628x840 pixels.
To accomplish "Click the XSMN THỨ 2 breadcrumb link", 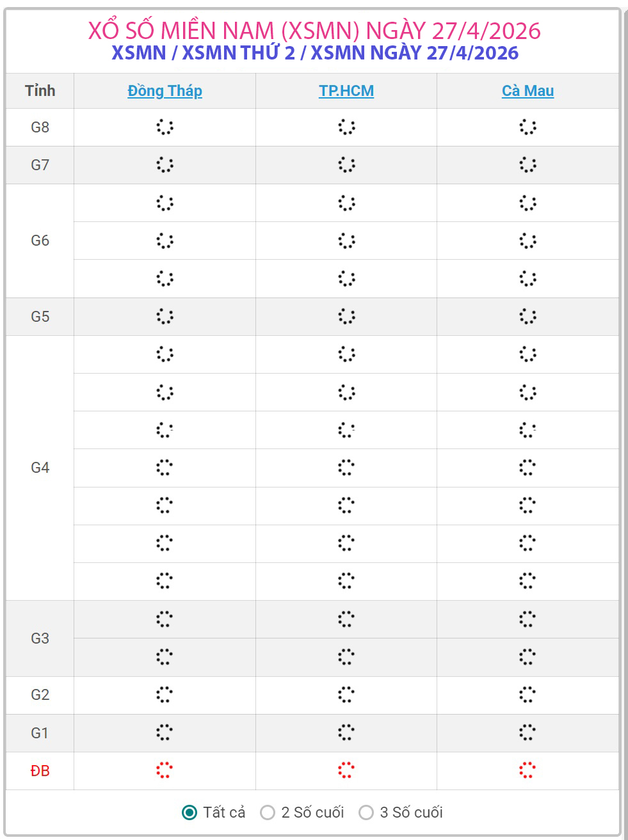I will pyautogui.click(x=239, y=52).
